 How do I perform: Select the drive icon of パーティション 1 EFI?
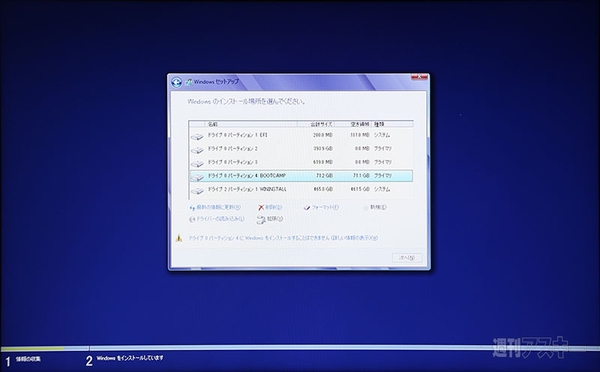[197, 137]
